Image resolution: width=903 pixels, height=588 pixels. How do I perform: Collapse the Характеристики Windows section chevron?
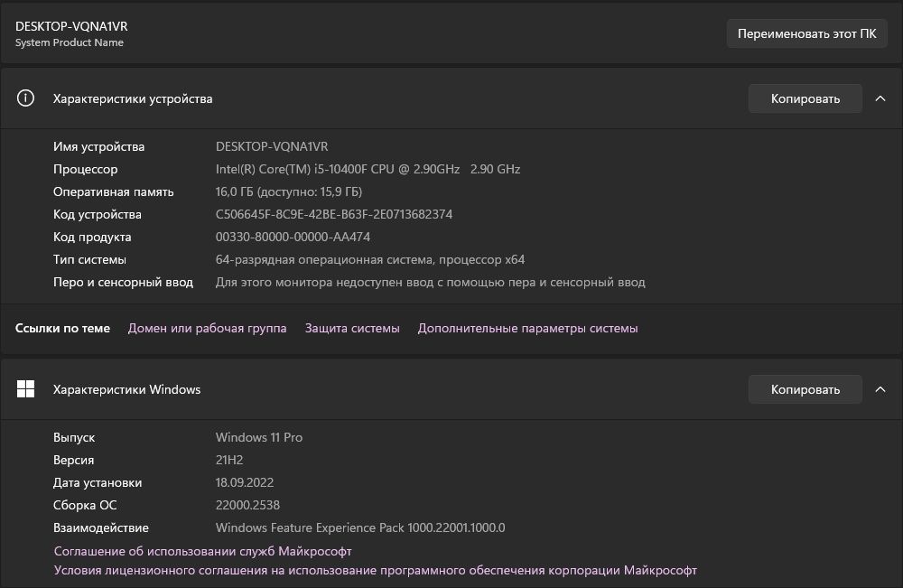pos(880,389)
